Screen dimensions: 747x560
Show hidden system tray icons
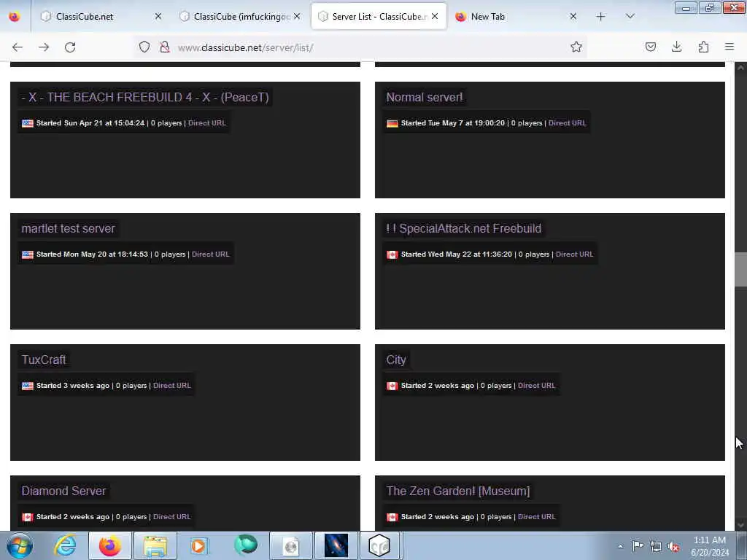(x=620, y=546)
